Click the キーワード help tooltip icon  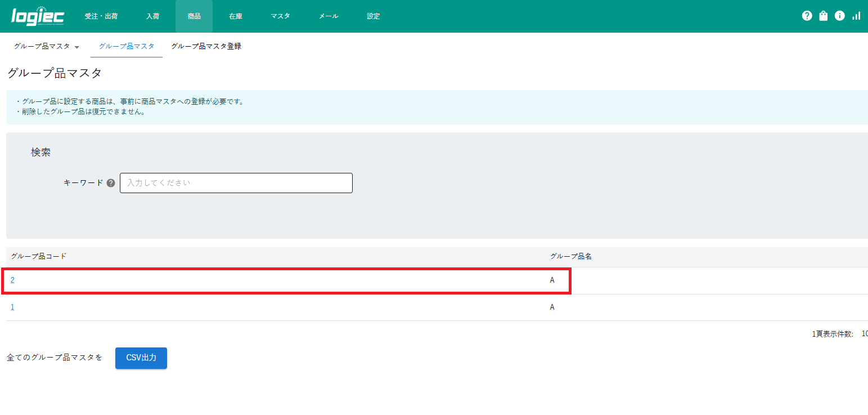coord(111,183)
